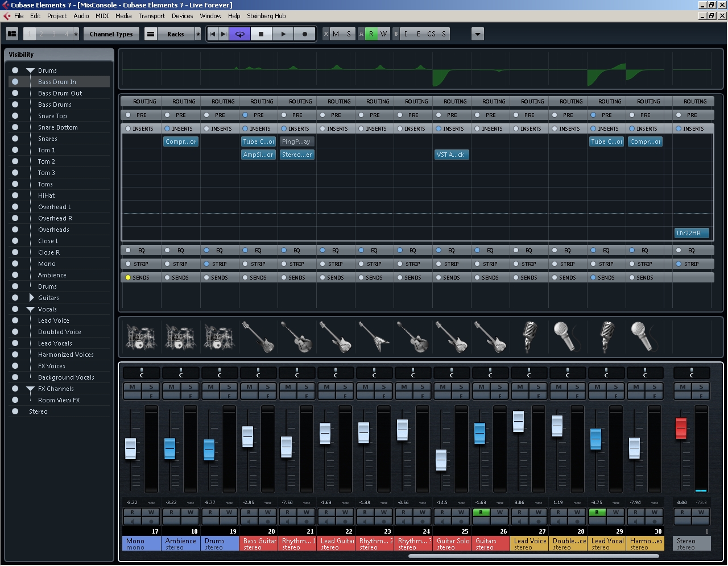This screenshot has height=566, width=728.
Task: Bypass EQ on Drums channel
Action: click(206, 250)
